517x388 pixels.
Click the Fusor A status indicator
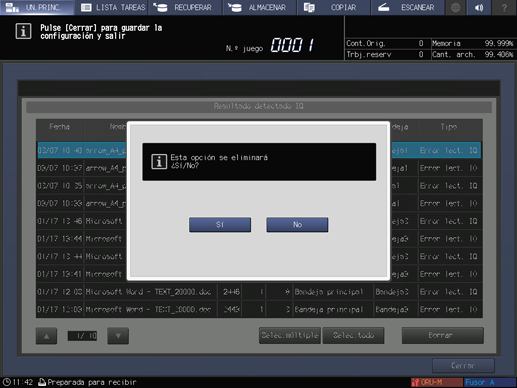pyautogui.click(x=490, y=382)
